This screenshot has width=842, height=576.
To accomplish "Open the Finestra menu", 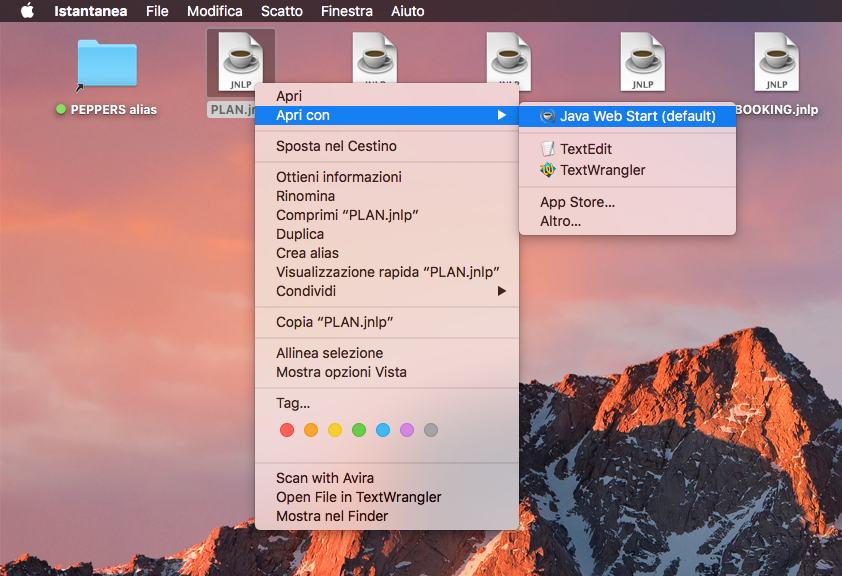I will (x=347, y=11).
